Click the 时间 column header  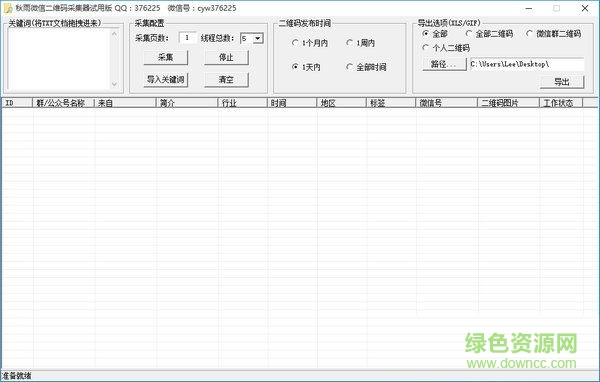[x=292, y=103]
